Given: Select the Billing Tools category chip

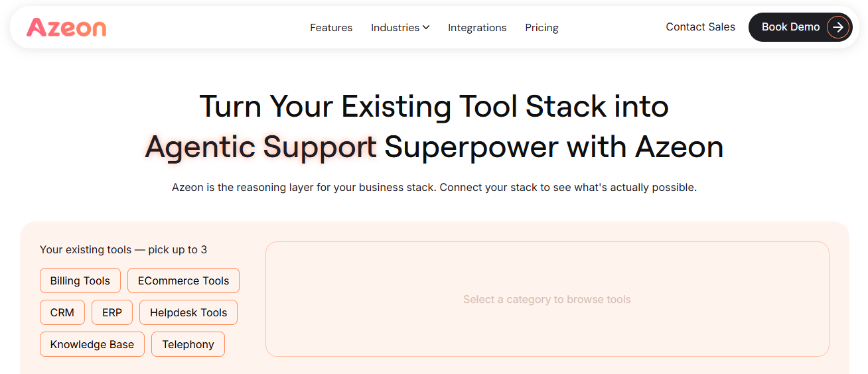Looking at the screenshot, I should [x=80, y=280].
